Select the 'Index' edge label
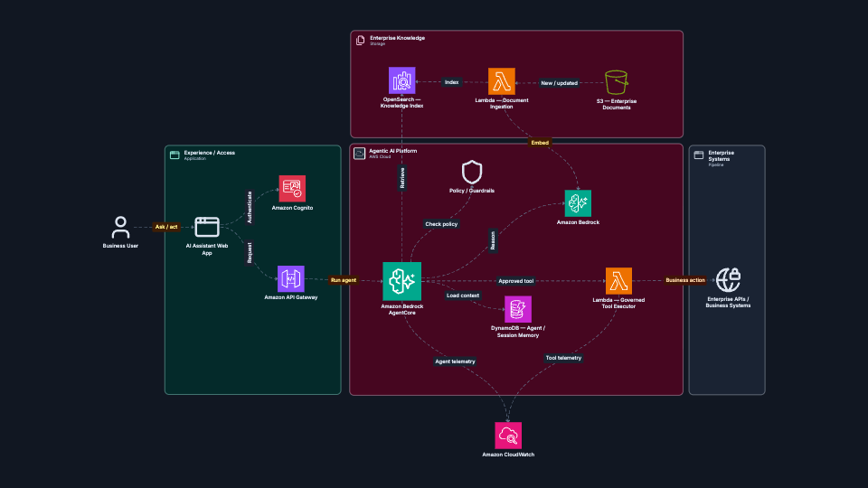This screenshot has width=868, height=488. click(452, 82)
